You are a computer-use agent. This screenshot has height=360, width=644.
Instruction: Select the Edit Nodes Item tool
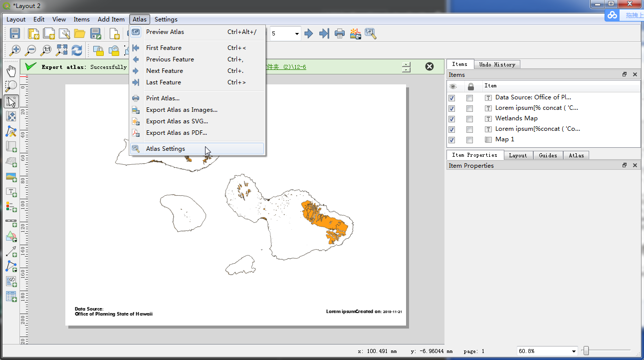click(x=11, y=131)
